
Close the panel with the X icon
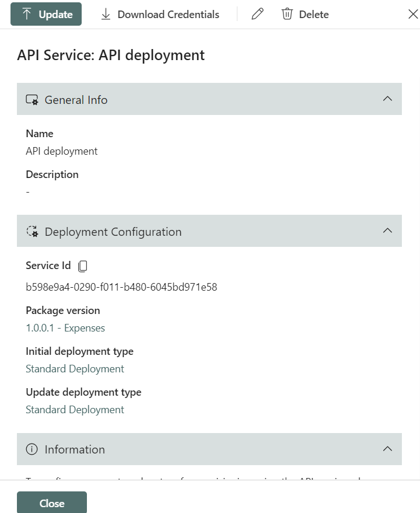[x=412, y=15]
